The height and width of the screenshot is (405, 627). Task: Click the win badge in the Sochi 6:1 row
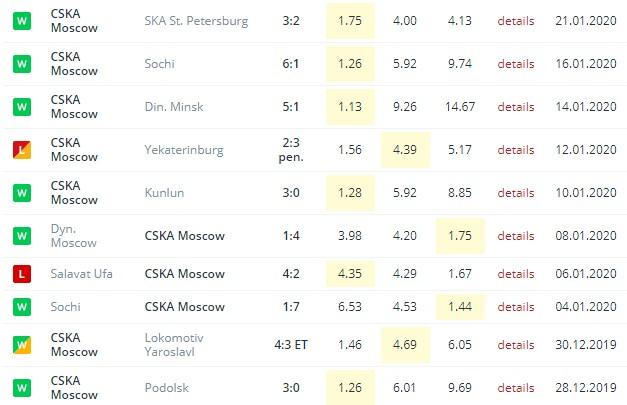point(20,64)
